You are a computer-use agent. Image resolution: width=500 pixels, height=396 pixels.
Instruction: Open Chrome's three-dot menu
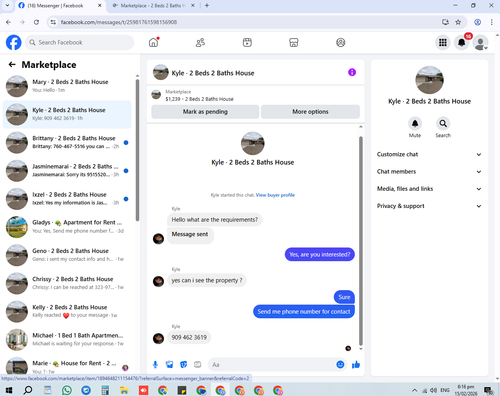(x=492, y=22)
